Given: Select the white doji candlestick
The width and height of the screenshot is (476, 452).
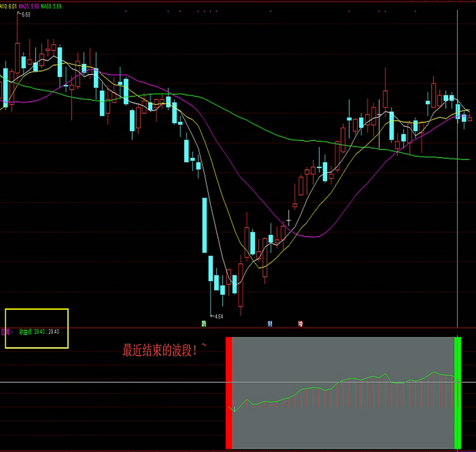Looking at the screenshot, I should click(288, 221).
